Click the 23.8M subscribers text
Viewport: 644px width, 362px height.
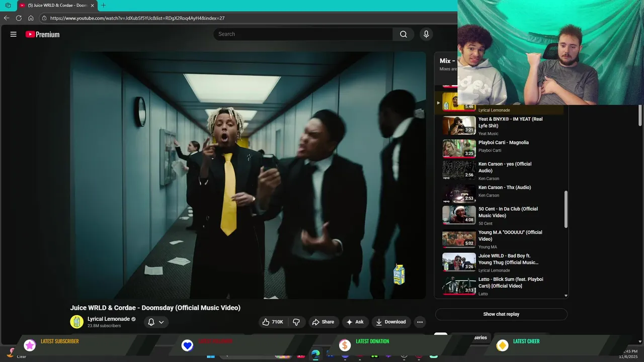(x=104, y=326)
